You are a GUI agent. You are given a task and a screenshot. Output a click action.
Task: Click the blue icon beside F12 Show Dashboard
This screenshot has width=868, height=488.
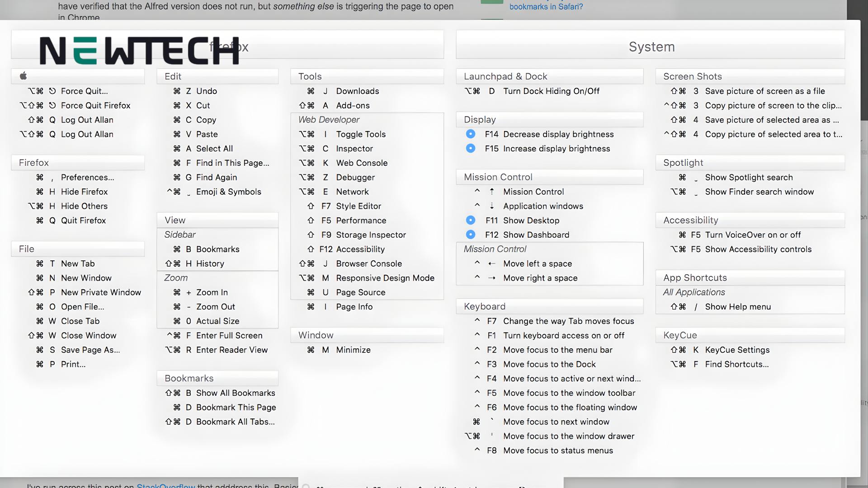coord(471,235)
